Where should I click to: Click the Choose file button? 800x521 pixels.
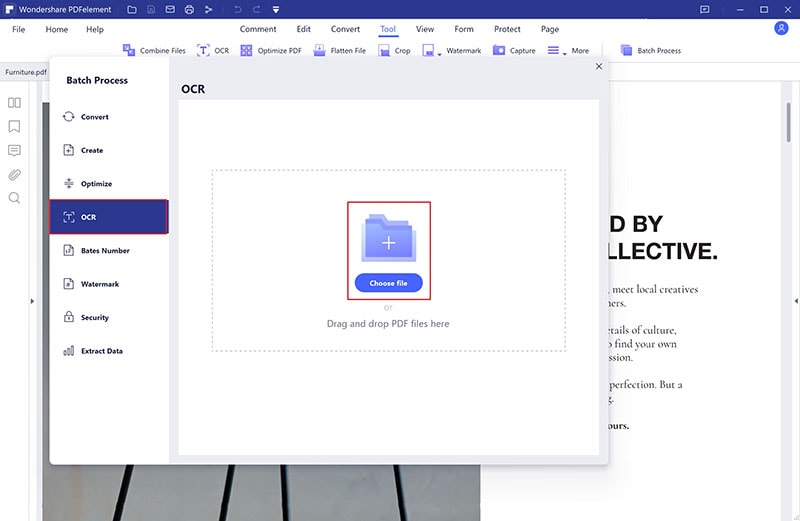pos(389,283)
